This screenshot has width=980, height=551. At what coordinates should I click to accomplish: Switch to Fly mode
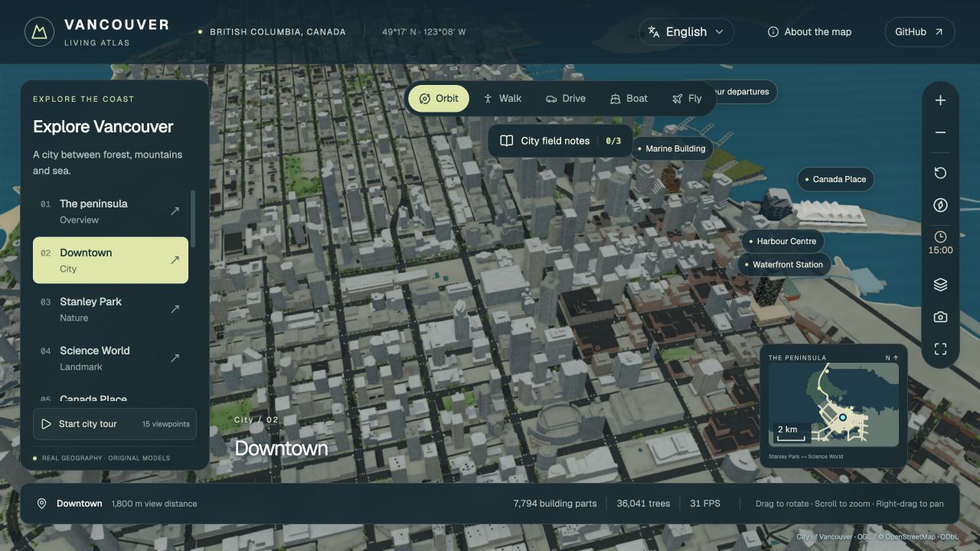687,99
